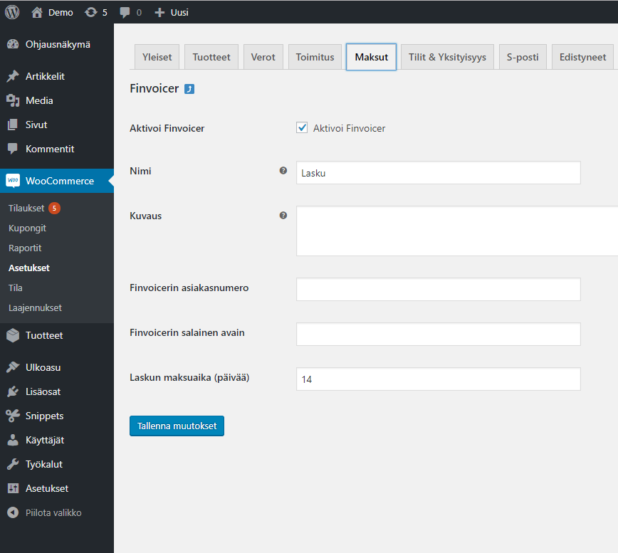The height and width of the screenshot is (553, 618).
Task: Open Raportit in WooCommerce submenu
Action: [25, 248]
